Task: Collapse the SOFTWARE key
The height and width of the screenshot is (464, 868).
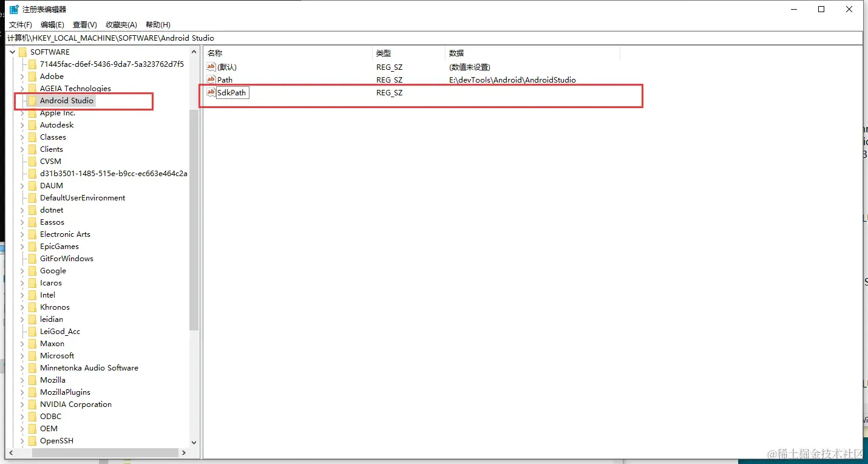Action: pos(12,52)
